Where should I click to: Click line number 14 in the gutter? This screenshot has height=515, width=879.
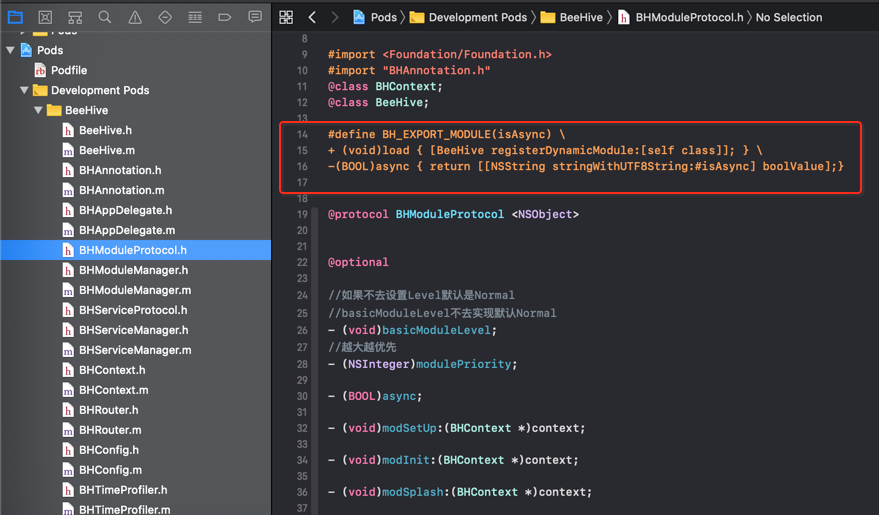pos(302,134)
